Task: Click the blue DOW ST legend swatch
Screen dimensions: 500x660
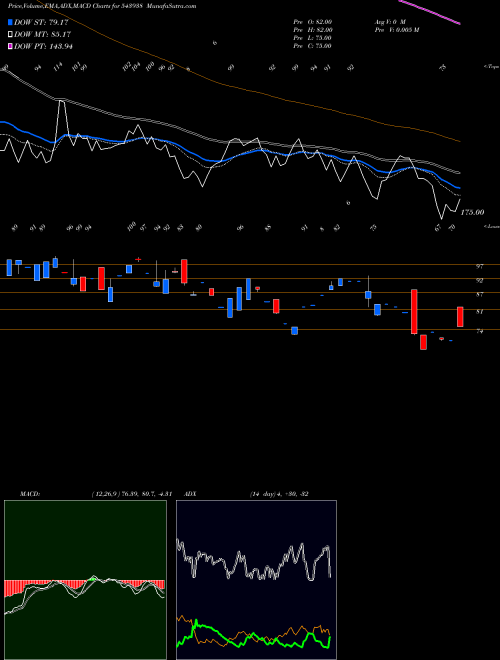Action: point(10,22)
